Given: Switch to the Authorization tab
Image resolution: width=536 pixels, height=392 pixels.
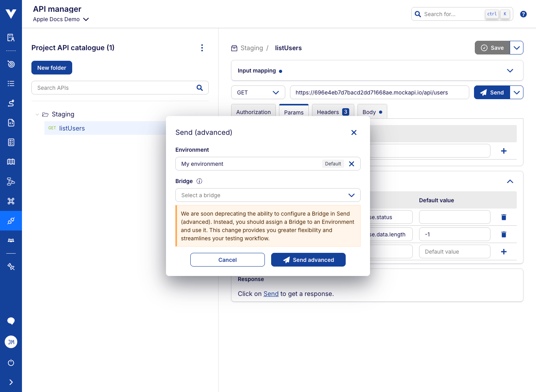Looking at the screenshot, I should pos(253,112).
